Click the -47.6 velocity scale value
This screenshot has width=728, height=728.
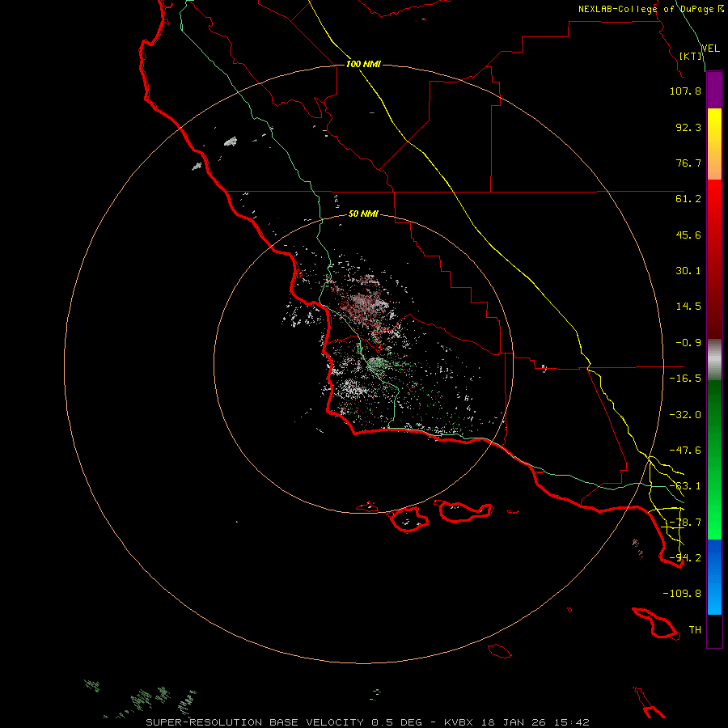point(685,451)
